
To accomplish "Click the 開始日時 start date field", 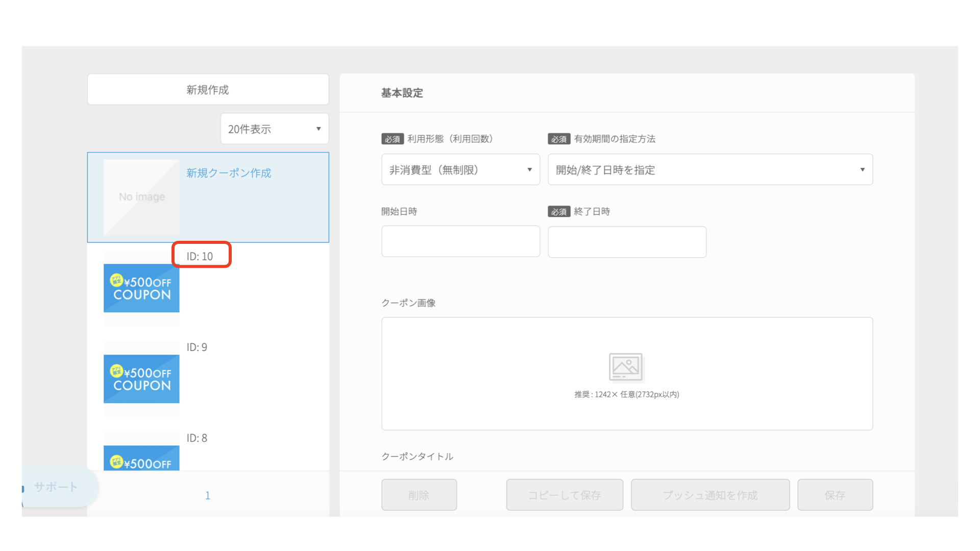I will pyautogui.click(x=460, y=242).
